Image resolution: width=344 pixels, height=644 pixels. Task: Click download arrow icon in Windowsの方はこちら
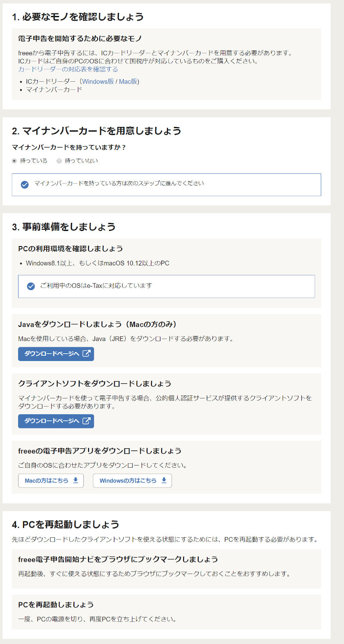(x=164, y=481)
